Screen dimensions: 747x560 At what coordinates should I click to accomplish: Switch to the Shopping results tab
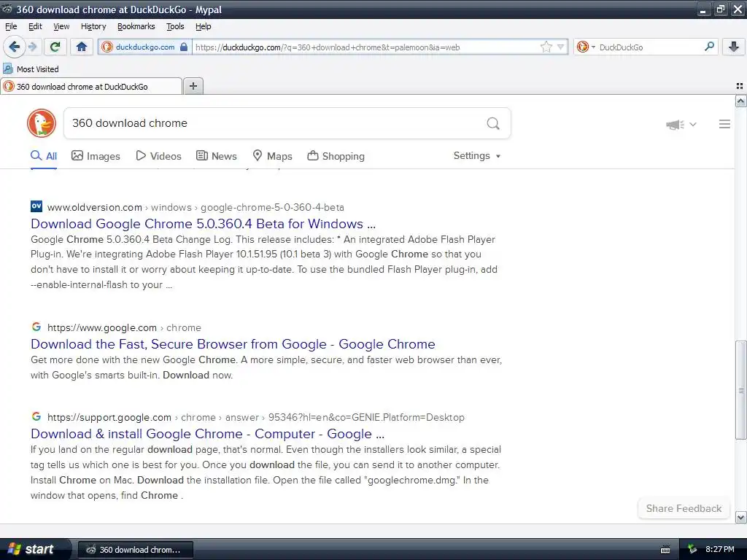(336, 156)
